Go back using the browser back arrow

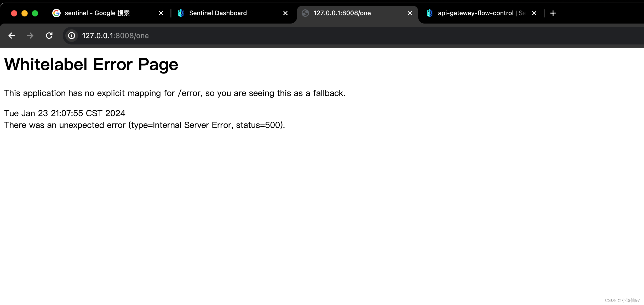point(11,36)
